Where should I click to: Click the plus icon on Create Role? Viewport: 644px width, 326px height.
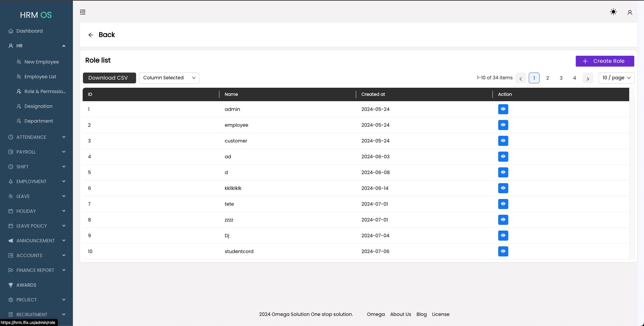pos(585,61)
